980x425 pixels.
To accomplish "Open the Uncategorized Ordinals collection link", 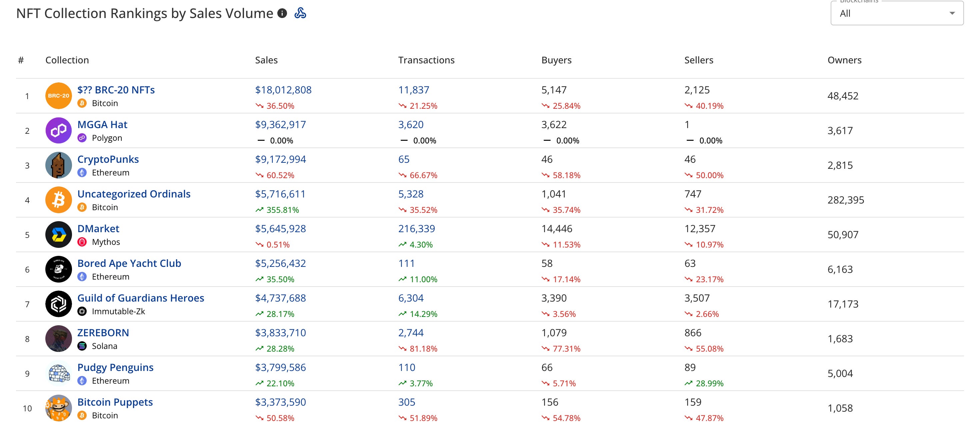I will click(x=134, y=194).
